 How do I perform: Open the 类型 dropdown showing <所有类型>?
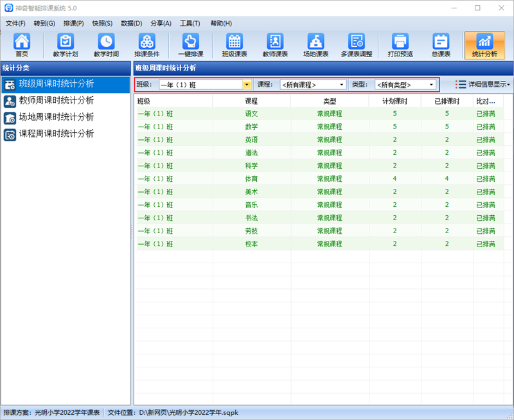pos(405,85)
